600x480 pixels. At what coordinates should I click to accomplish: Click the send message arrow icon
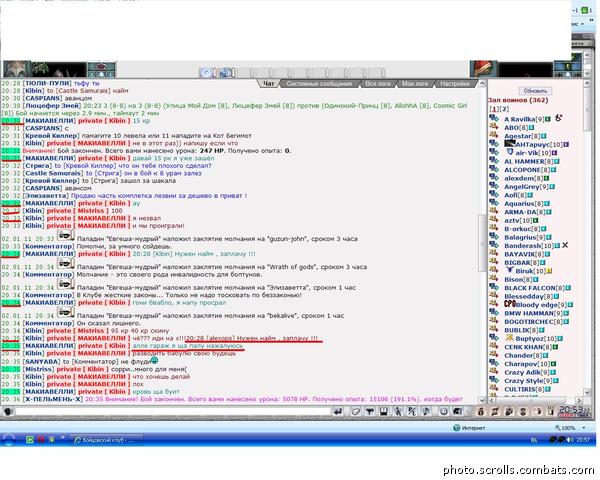click(338, 411)
